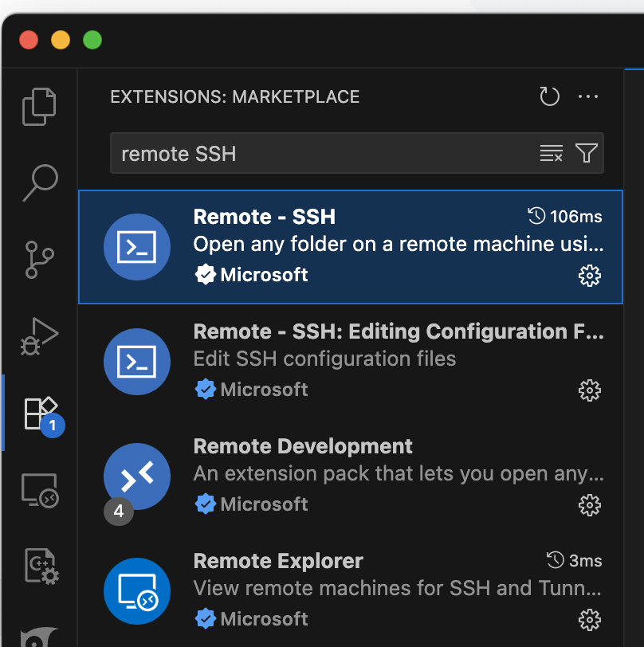Open the Run and Debug view
This screenshot has height=647, width=644.
click(40, 336)
